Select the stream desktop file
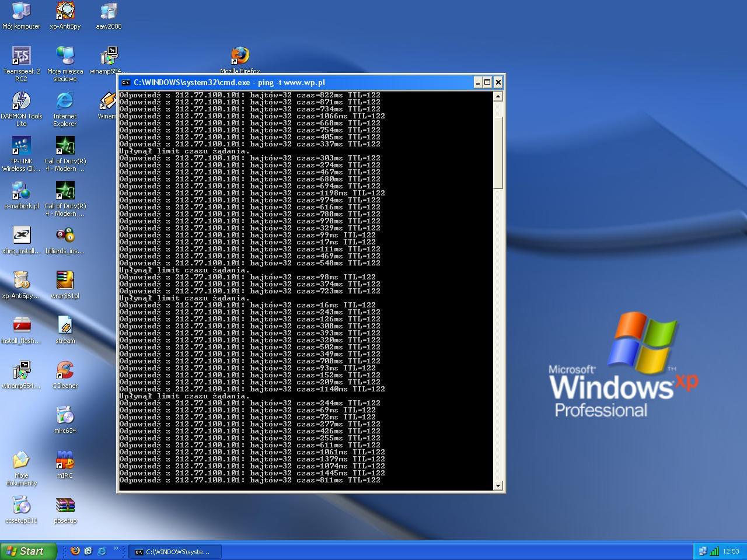 point(65,330)
